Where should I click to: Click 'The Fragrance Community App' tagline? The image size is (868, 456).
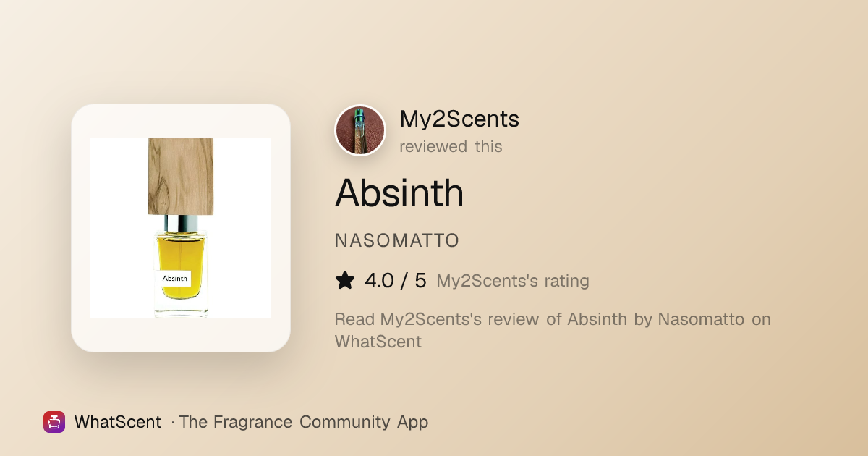pyautogui.click(x=304, y=422)
